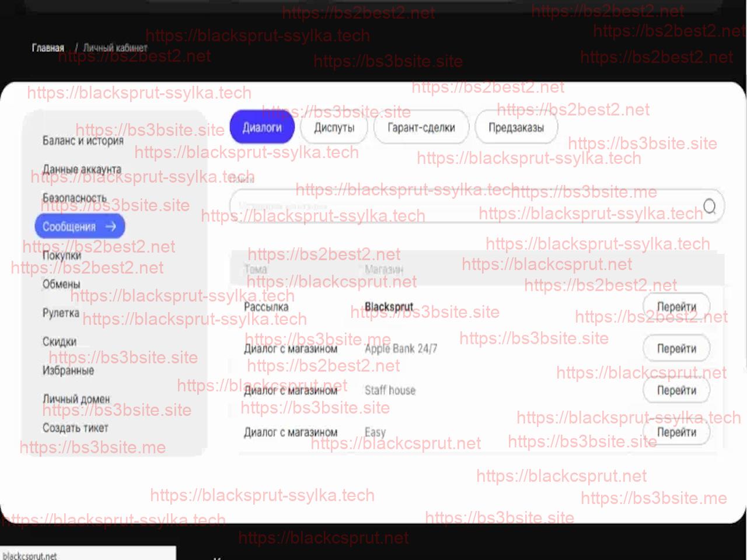
Task: Click the Staff house shop name
Action: [x=390, y=390]
